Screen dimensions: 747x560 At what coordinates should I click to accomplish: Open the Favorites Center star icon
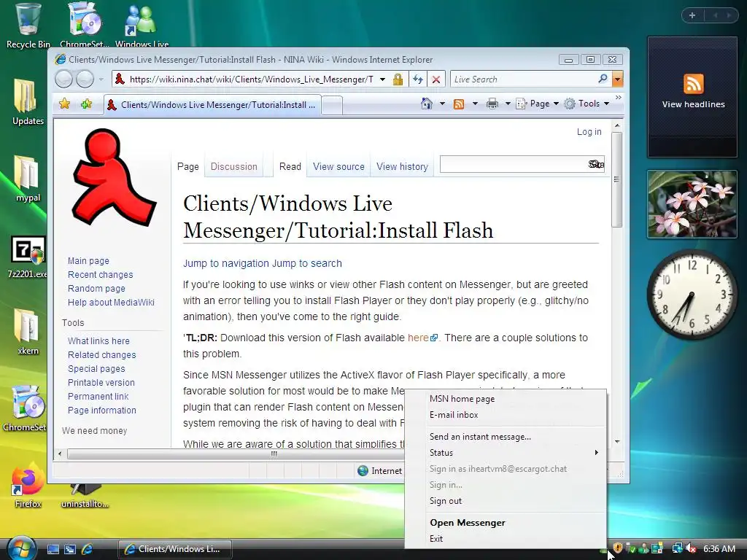click(x=65, y=104)
